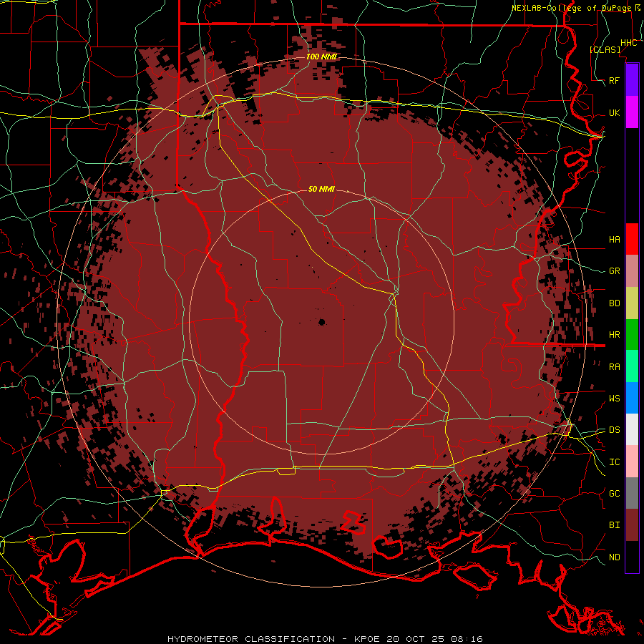Click the 20 OCT 25 date stamp
The image size is (644, 644).
coord(415,639)
